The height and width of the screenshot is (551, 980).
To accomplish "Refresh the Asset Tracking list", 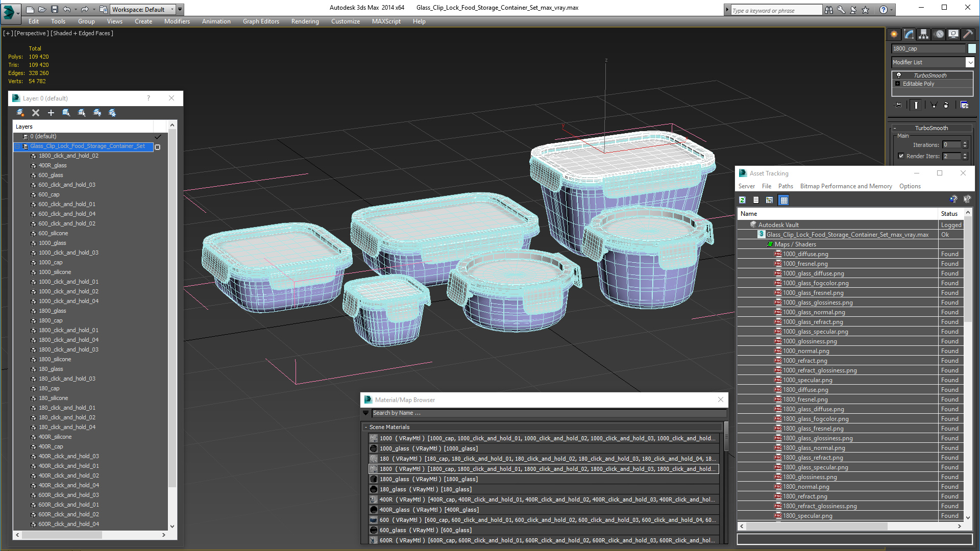I will pyautogui.click(x=742, y=200).
